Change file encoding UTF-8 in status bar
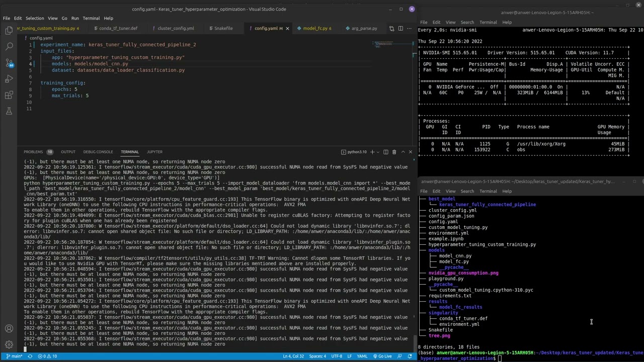The height and width of the screenshot is (362, 644). tap(337, 356)
